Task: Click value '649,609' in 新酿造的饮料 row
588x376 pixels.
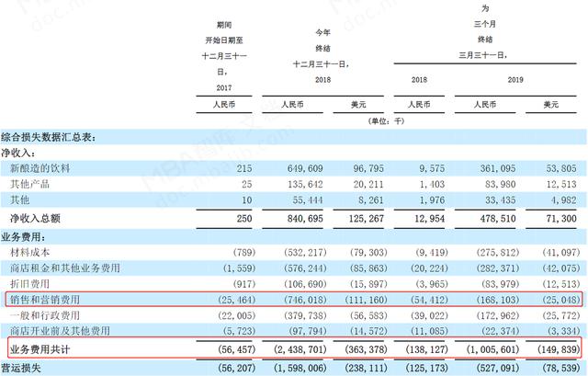Action: coord(305,168)
